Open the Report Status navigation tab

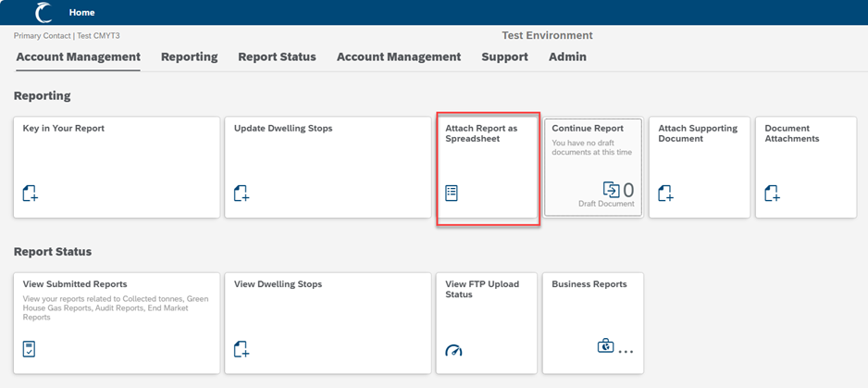point(277,56)
